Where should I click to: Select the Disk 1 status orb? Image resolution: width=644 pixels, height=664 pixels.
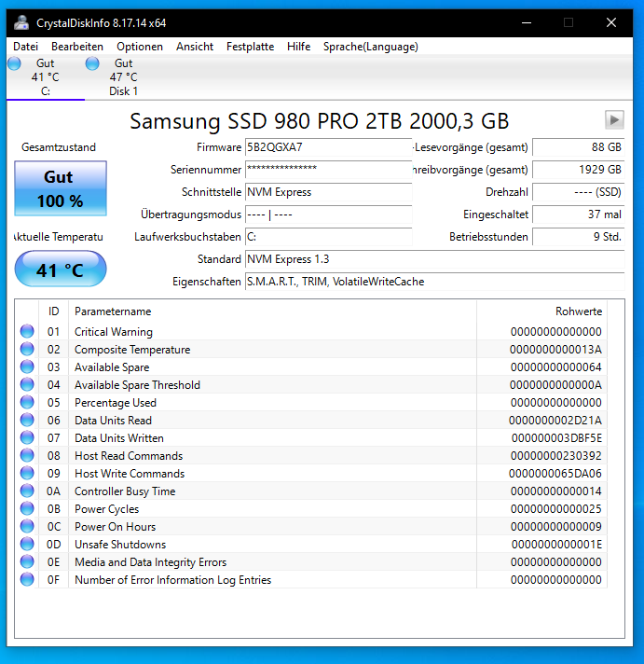coord(92,63)
